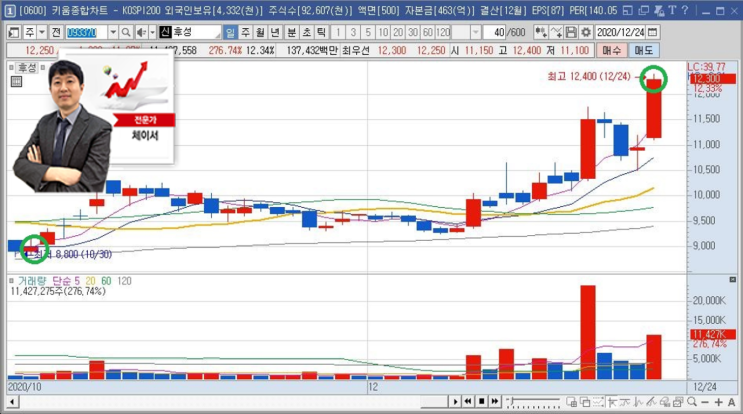Click the window layout icon at toolbar left
The width and height of the screenshot is (743, 414).
click(14, 32)
